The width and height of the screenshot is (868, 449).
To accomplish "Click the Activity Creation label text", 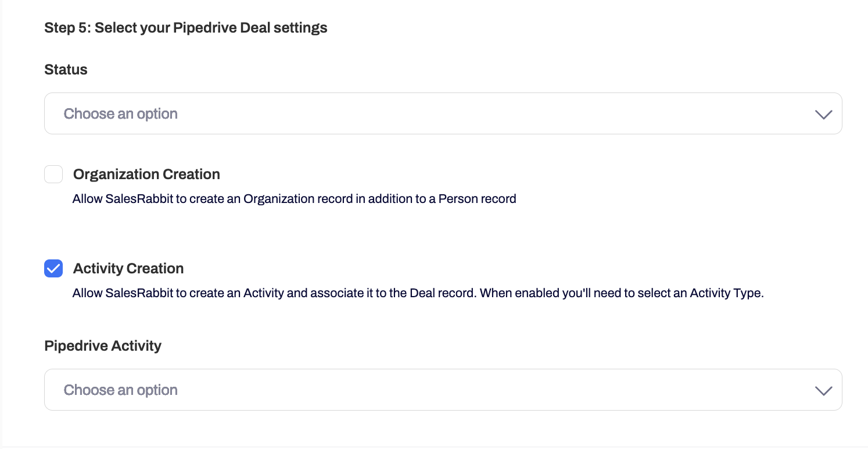I will point(128,268).
